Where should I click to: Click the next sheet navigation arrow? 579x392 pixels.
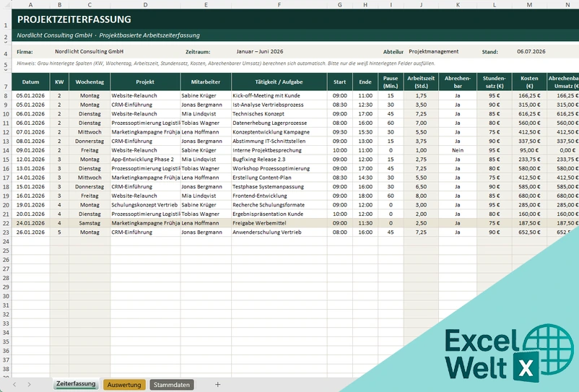coord(29,385)
